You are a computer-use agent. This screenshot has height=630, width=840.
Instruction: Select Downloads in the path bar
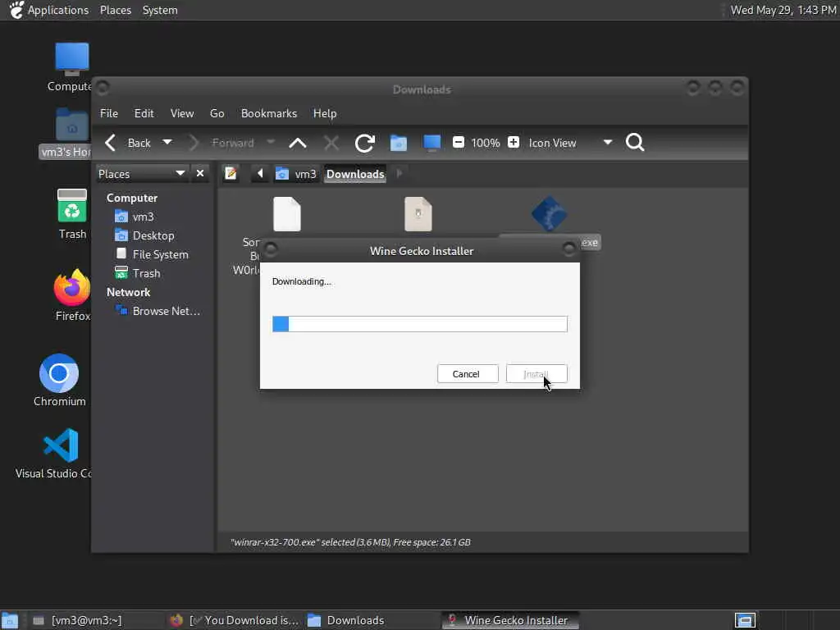(x=355, y=174)
